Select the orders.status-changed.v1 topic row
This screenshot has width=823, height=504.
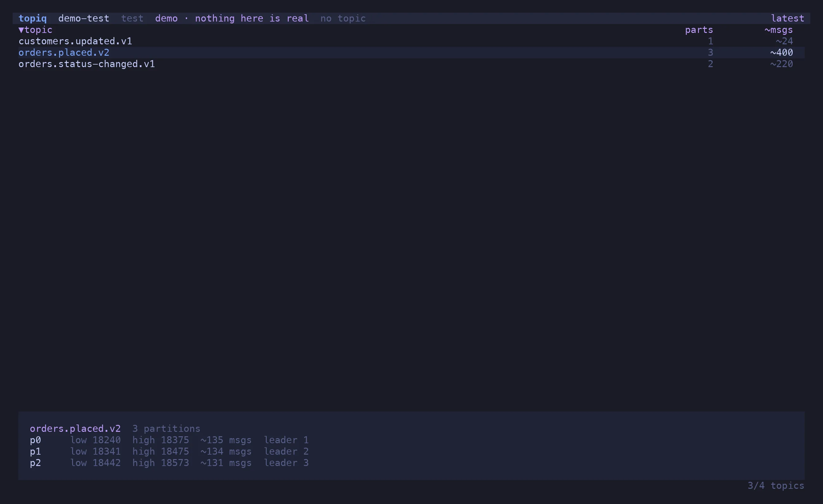411,64
